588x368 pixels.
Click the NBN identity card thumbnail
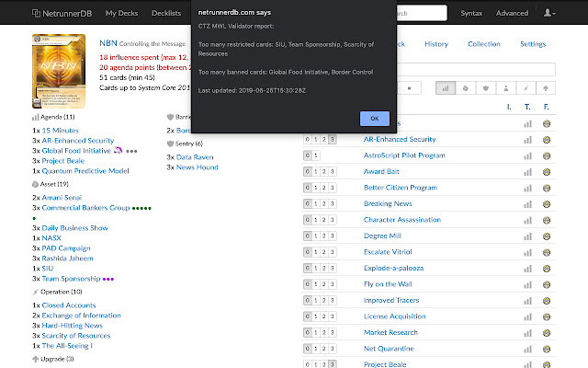pos(59,72)
